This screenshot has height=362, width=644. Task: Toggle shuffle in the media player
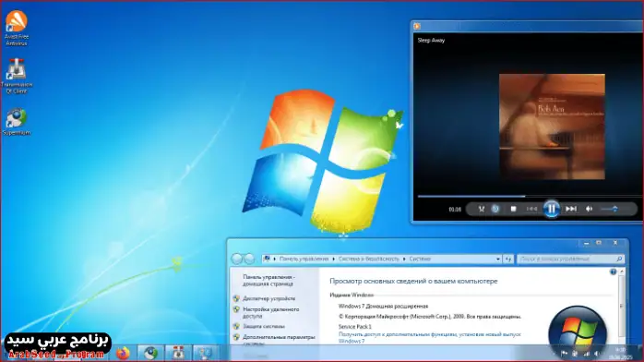[482, 209]
